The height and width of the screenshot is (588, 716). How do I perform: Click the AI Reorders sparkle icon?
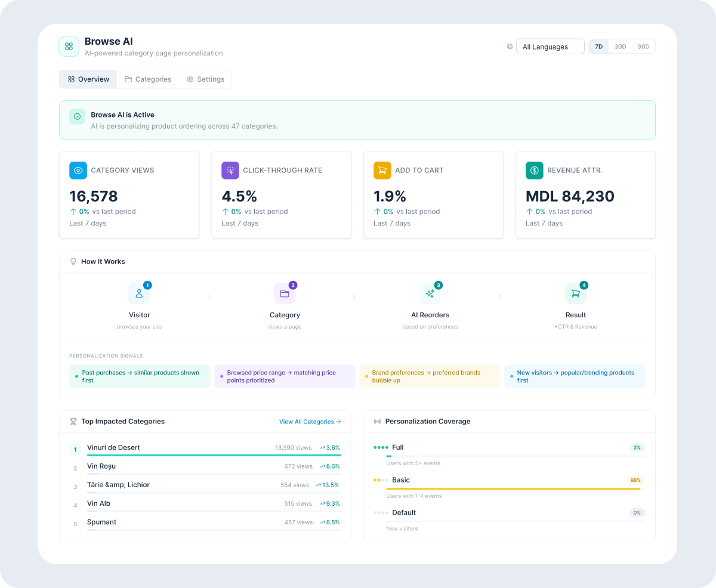tap(430, 293)
